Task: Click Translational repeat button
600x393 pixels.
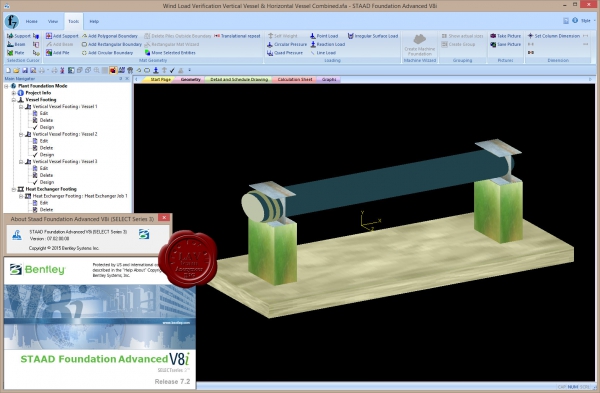Action: (x=237, y=36)
